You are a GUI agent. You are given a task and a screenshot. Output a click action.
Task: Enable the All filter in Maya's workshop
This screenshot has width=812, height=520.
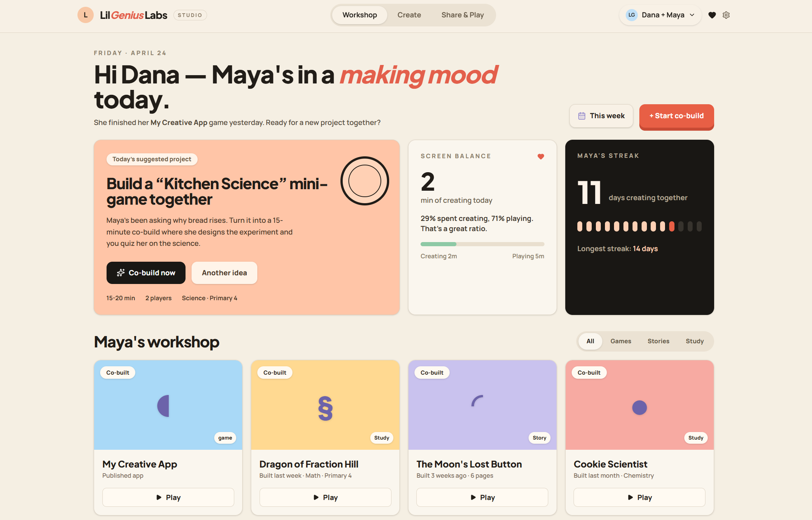[x=590, y=341]
